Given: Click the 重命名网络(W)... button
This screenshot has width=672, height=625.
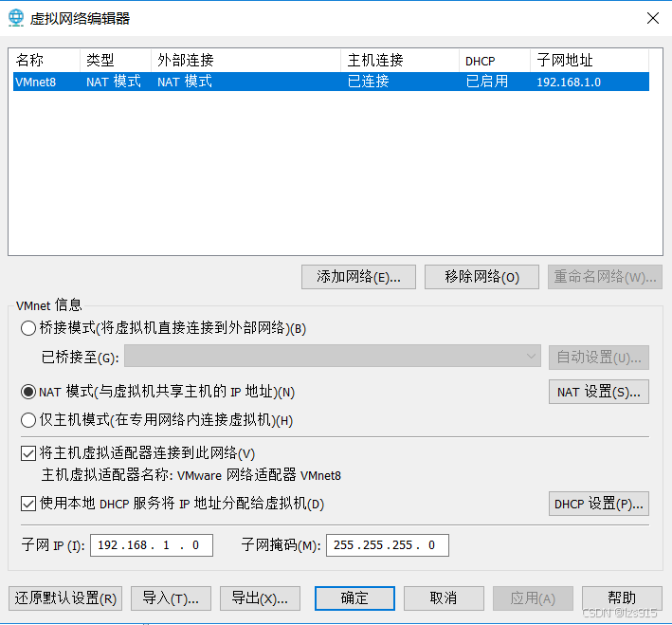Looking at the screenshot, I should [x=605, y=277].
